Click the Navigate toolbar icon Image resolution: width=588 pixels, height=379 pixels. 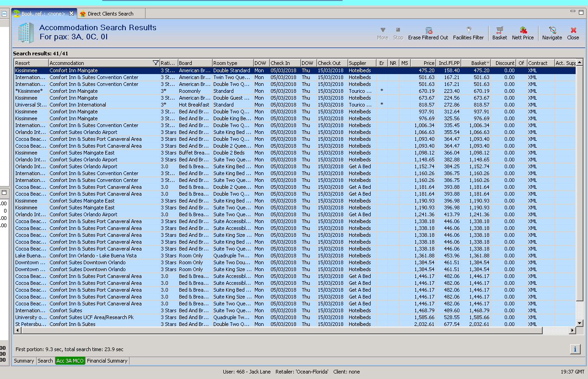click(x=552, y=33)
